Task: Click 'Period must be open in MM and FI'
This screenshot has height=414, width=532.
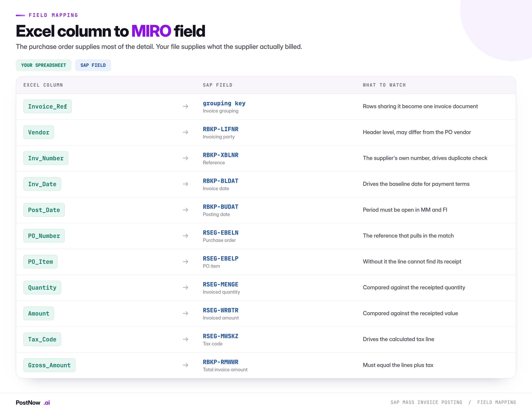Action: (405, 210)
